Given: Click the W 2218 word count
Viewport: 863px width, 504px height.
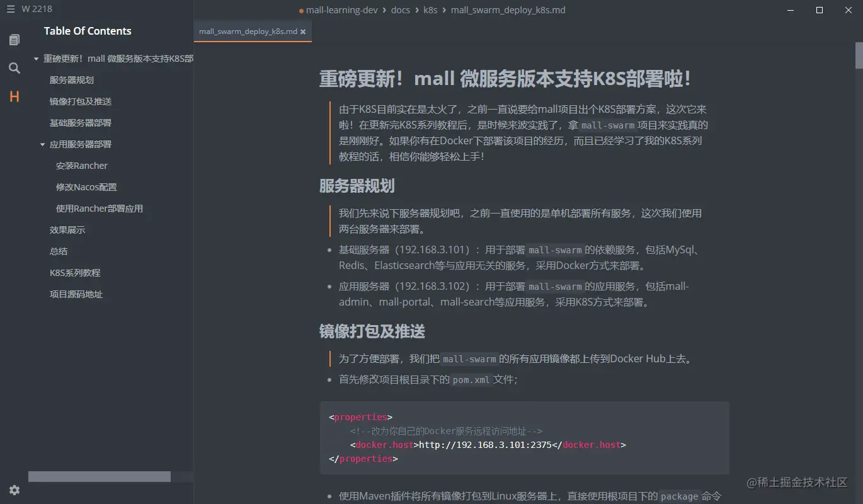Looking at the screenshot, I should pyautogui.click(x=37, y=9).
